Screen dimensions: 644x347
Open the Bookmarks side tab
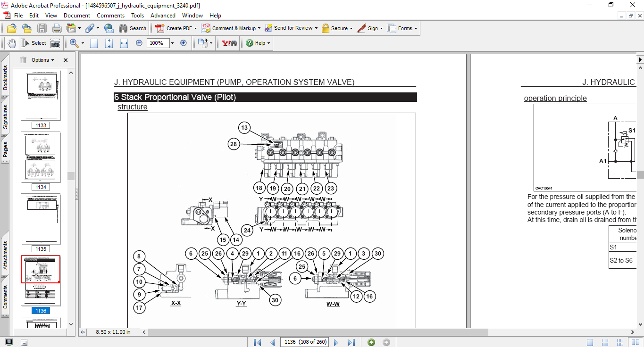(5, 77)
